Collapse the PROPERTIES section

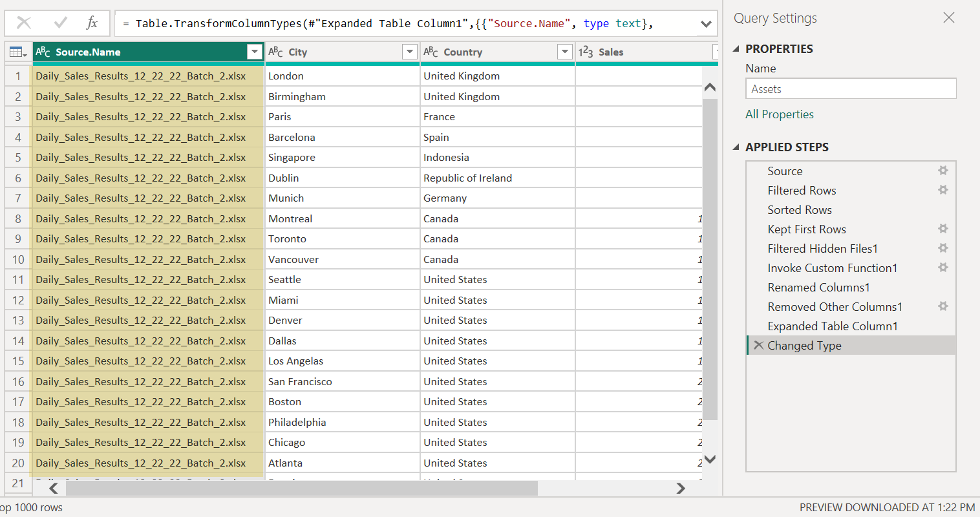pyautogui.click(x=736, y=49)
